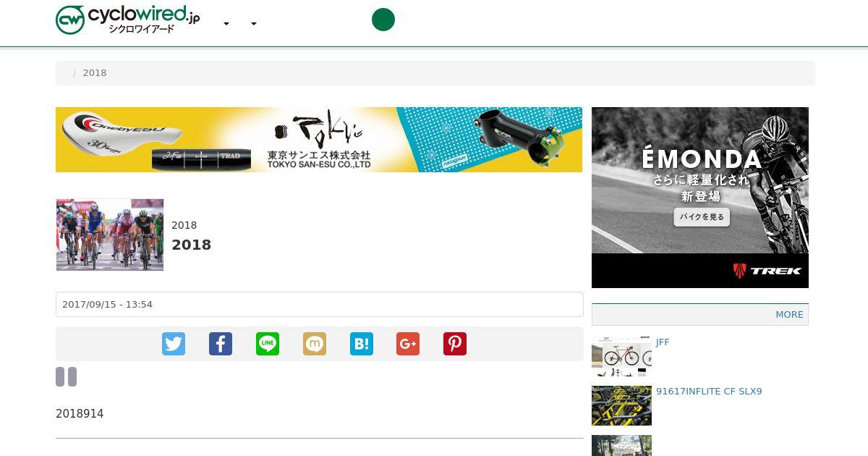Open the JFF article bicycle thumbnail

click(x=621, y=356)
